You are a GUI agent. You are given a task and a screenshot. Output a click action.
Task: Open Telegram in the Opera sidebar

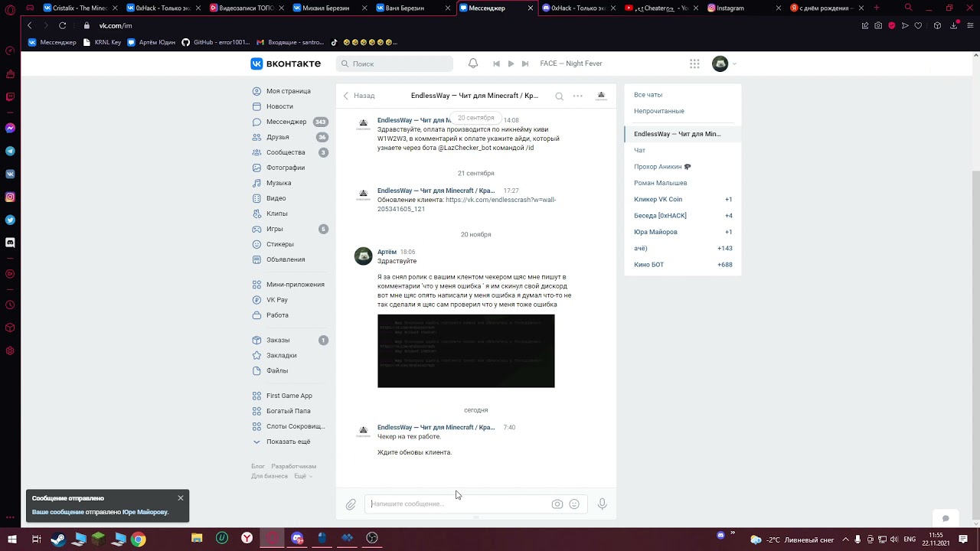point(10,151)
